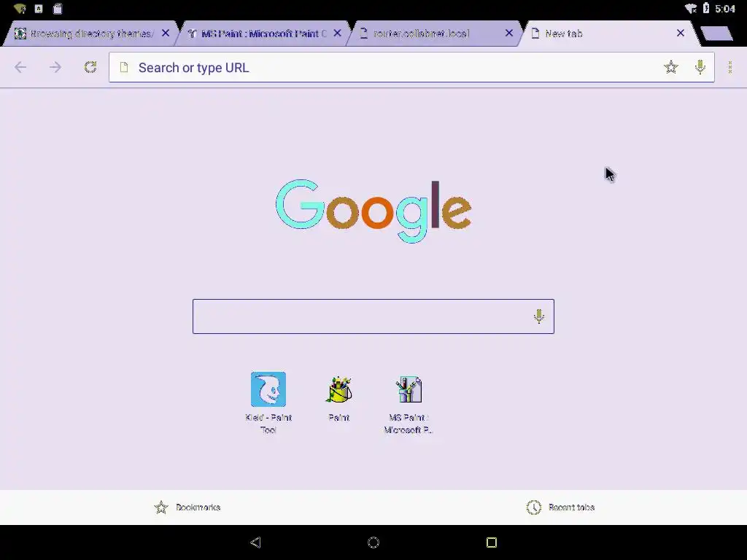
Task: Open the Paint shortcut tile
Action: (339, 399)
